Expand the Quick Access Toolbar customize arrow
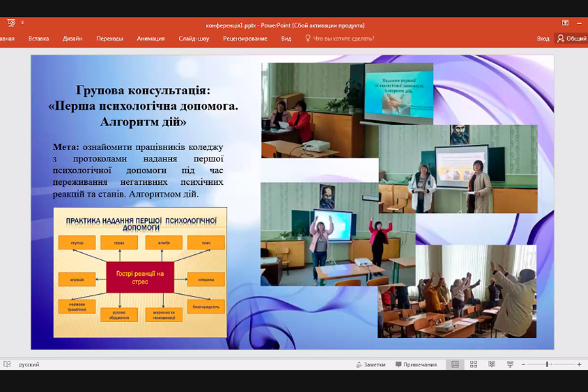The height and width of the screenshot is (392, 588). 22,23
